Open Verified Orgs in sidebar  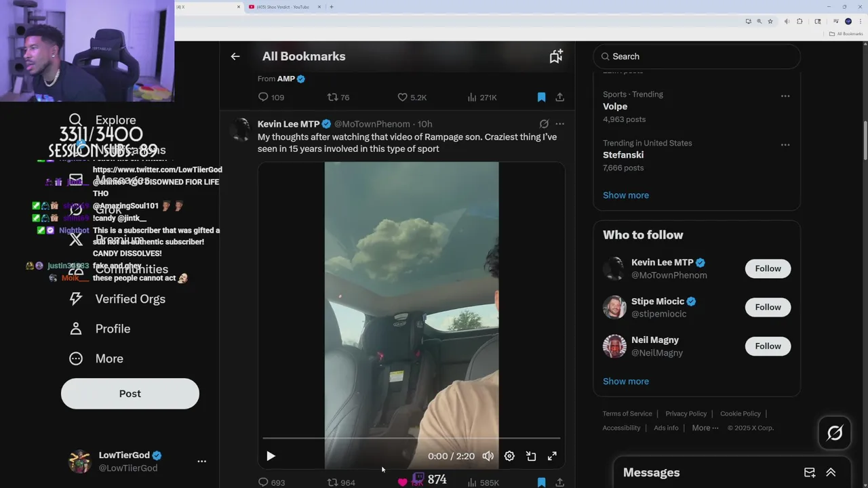117,299
